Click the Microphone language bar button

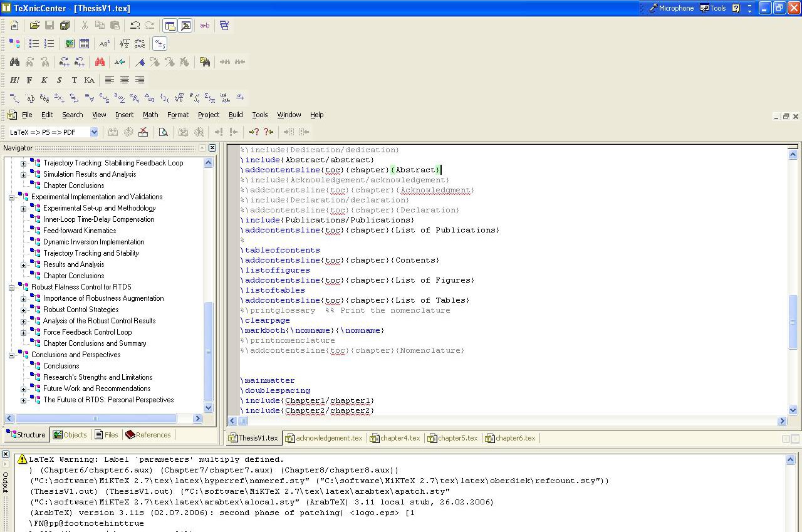(671, 8)
